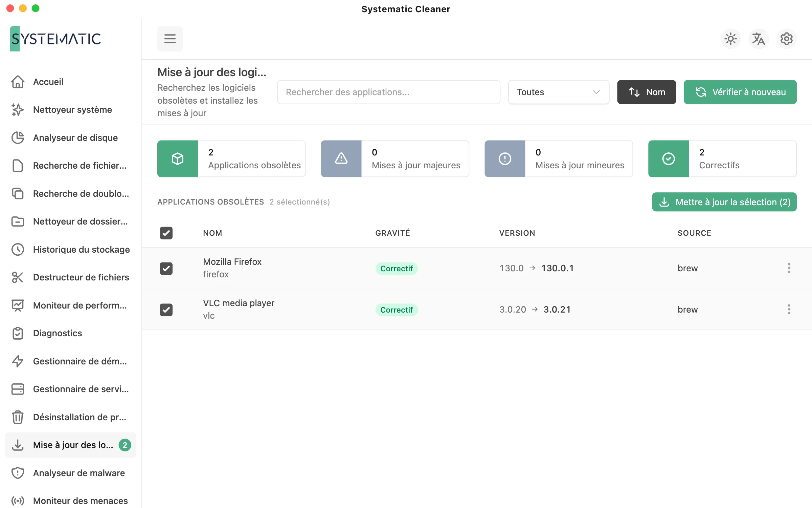Viewport: 812px width, 508px height.
Task: Uncheck the select-all checkbox in table header
Action: click(166, 233)
